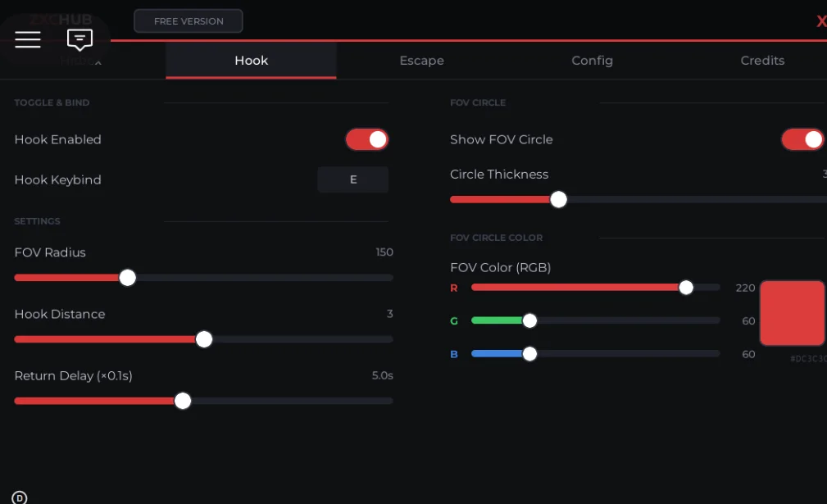Image resolution: width=827 pixels, height=504 pixels.
Task: Click the red FOV color preview swatch
Action: point(793,313)
